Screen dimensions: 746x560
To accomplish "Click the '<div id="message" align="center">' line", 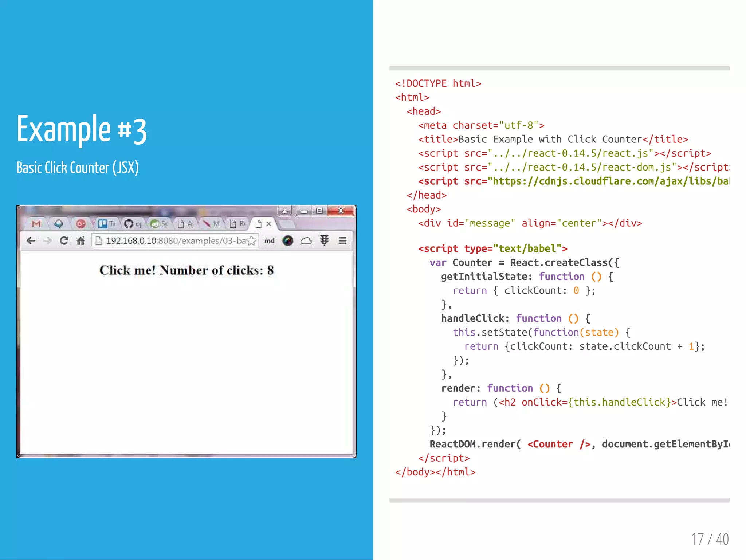I will 530,223.
